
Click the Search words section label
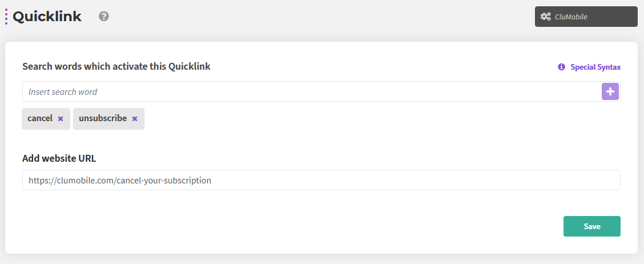(x=116, y=67)
